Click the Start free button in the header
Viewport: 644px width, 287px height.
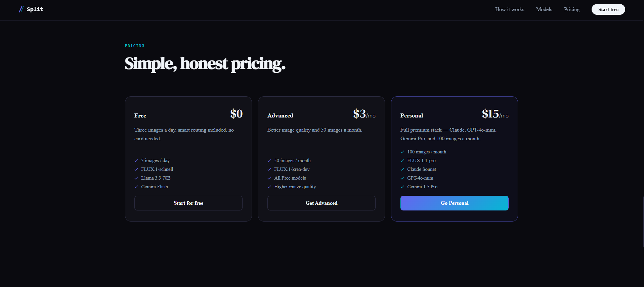pos(608,9)
